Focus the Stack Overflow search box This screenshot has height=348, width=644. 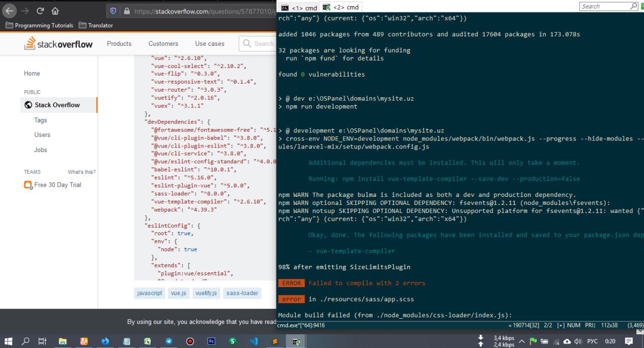[258, 44]
